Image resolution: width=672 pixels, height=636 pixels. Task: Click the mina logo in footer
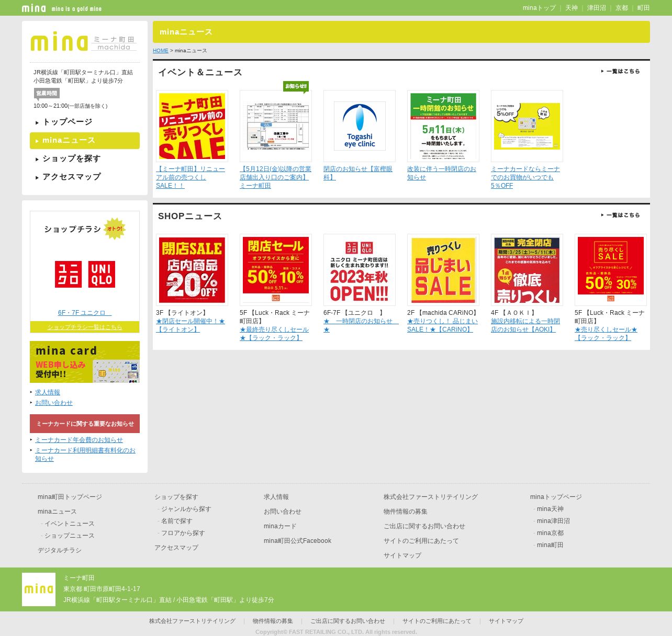39,589
